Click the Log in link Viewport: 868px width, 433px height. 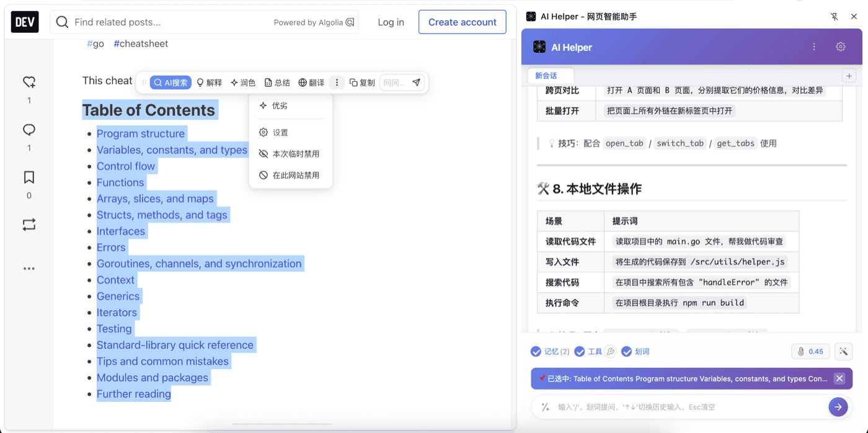pos(391,22)
